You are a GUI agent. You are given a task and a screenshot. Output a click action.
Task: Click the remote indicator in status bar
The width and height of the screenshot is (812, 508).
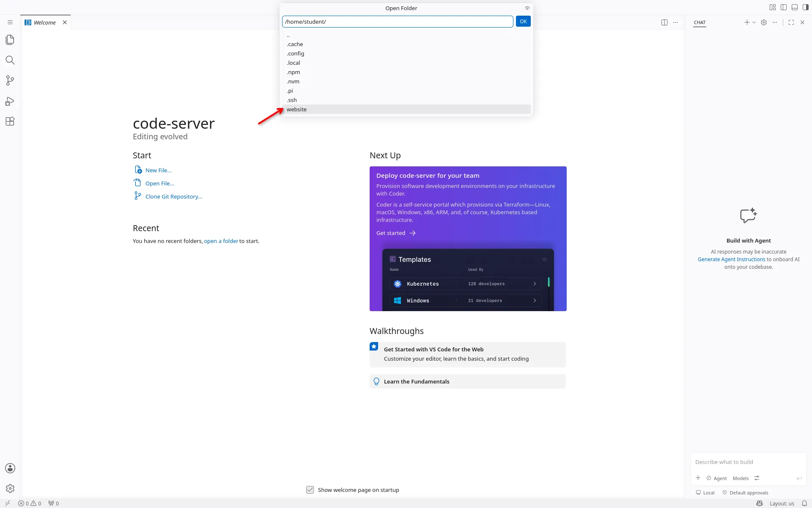[8, 503]
